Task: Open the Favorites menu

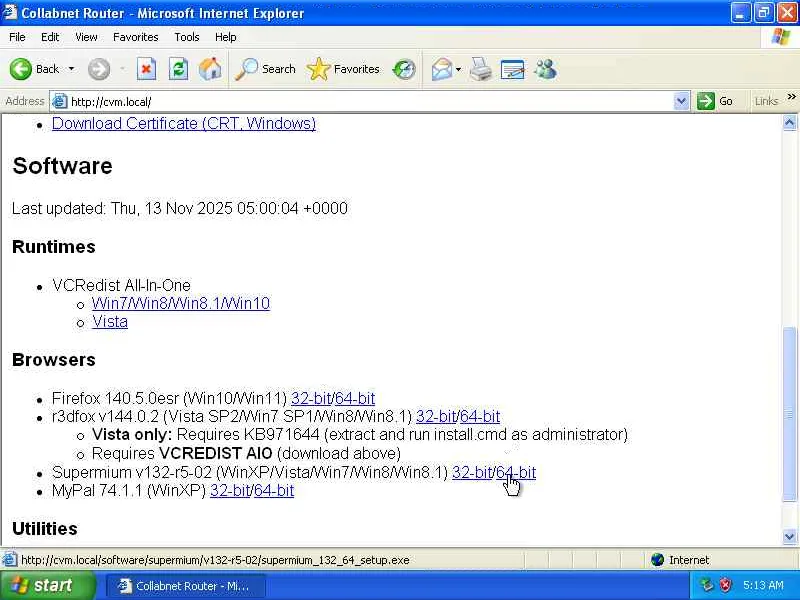Action: pyautogui.click(x=136, y=37)
